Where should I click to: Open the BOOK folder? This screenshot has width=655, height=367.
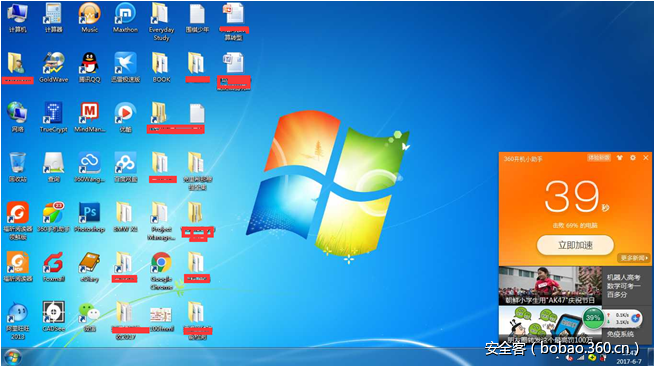[161, 67]
